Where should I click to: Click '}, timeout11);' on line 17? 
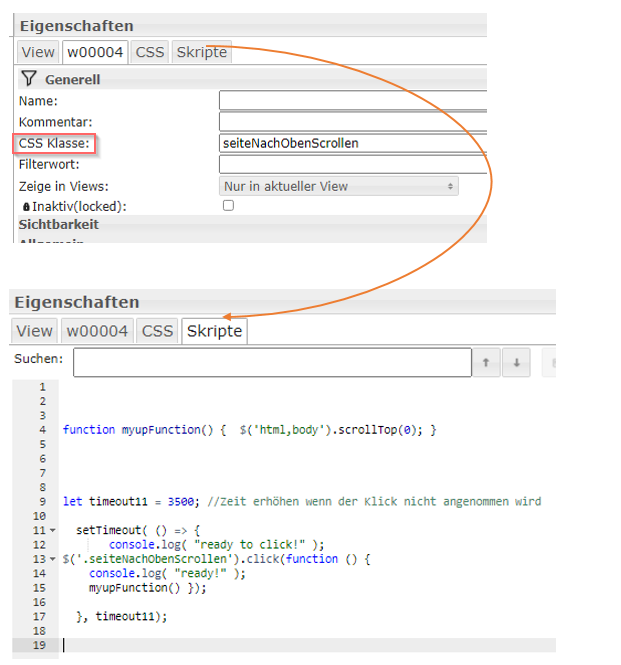click(122, 616)
